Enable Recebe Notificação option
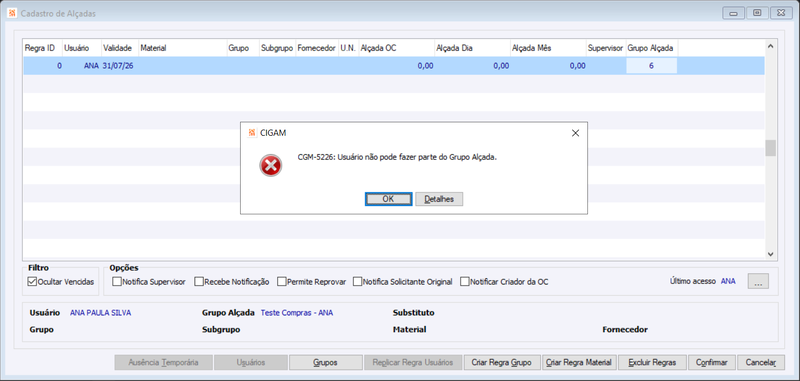This screenshot has height=381, width=800. 199,282
